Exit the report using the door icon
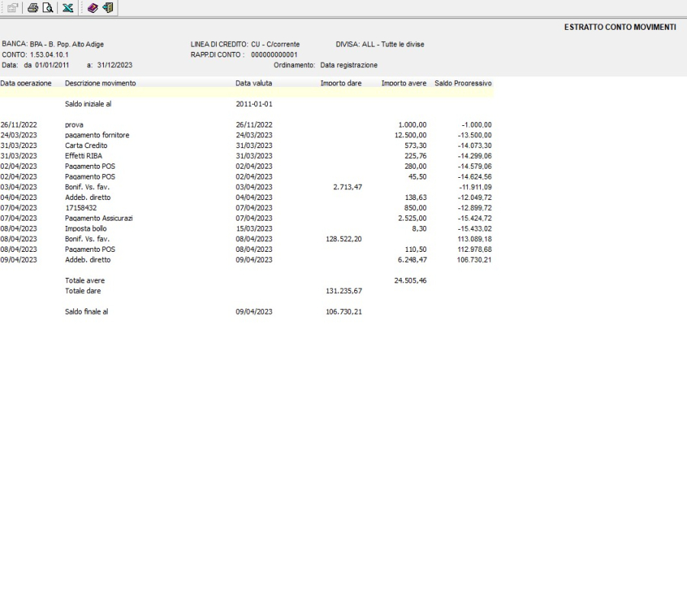This screenshot has width=687, height=616. pyautogui.click(x=108, y=8)
